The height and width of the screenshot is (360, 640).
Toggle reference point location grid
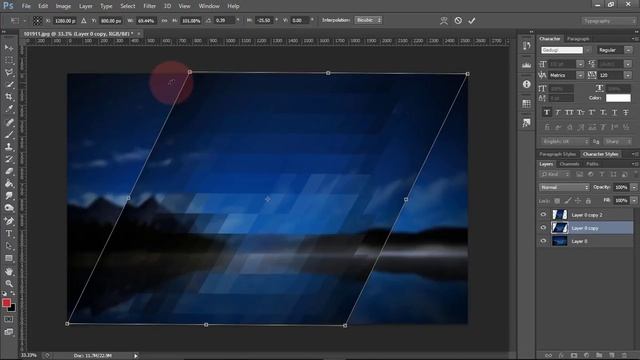click(37, 20)
